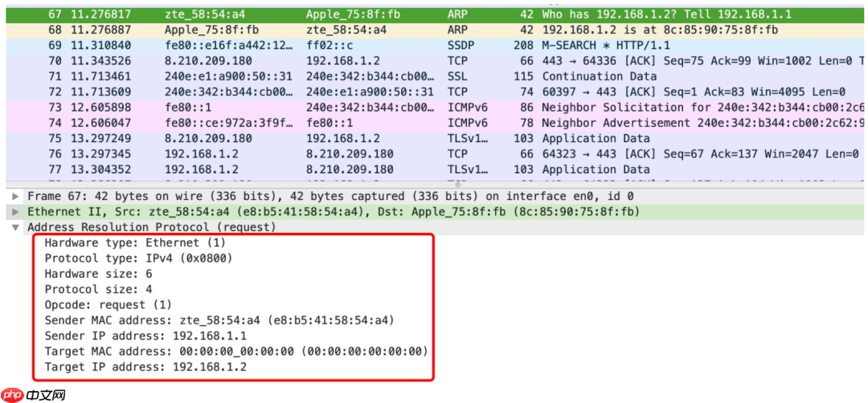Select packet 77 TLSv1 Application Data row
This screenshot has height=403, width=868.
tap(435, 169)
